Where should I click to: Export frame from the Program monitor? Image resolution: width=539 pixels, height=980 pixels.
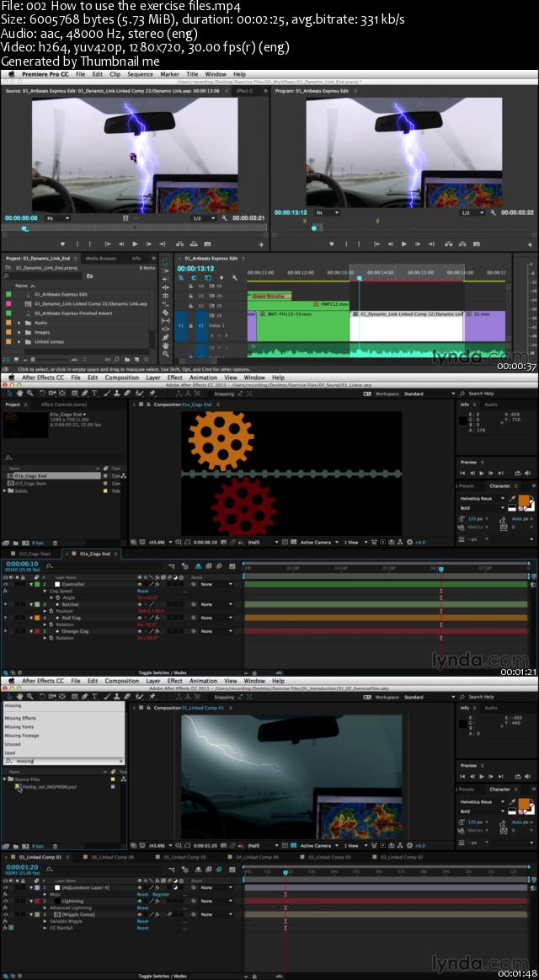point(476,244)
